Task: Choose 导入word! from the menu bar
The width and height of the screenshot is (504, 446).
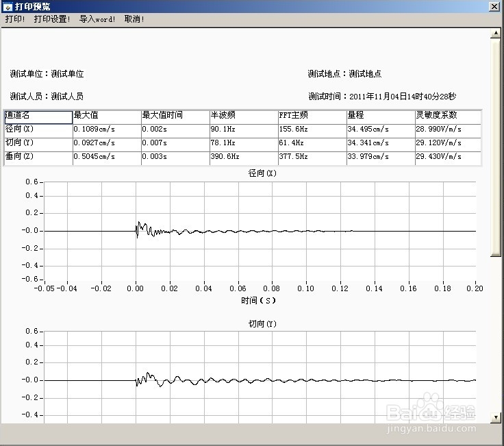Action: coord(97,19)
